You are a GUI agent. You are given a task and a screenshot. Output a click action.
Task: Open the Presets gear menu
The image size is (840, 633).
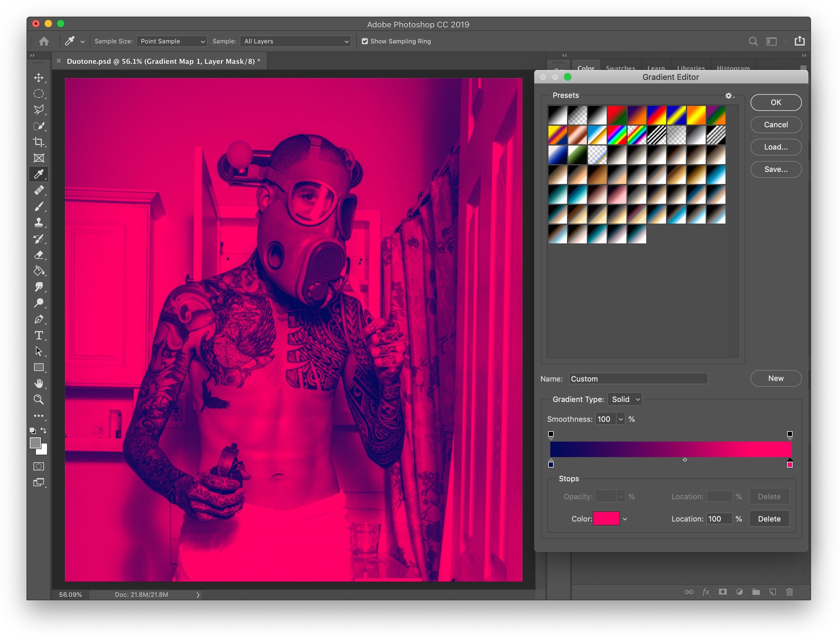(x=729, y=96)
